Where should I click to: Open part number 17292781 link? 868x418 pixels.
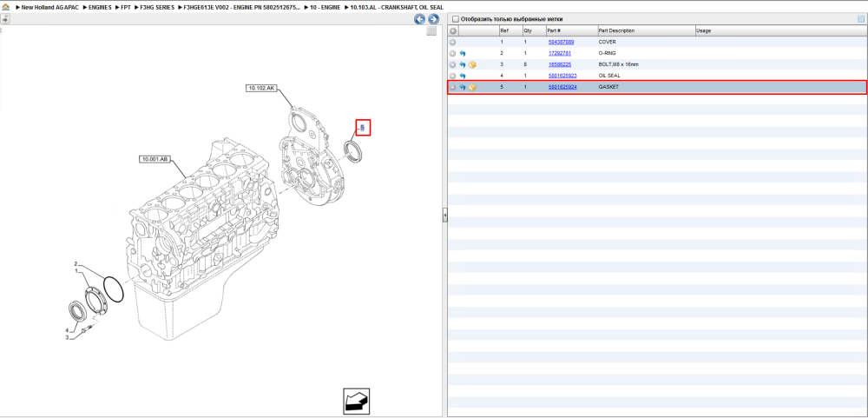click(x=560, y=53)
